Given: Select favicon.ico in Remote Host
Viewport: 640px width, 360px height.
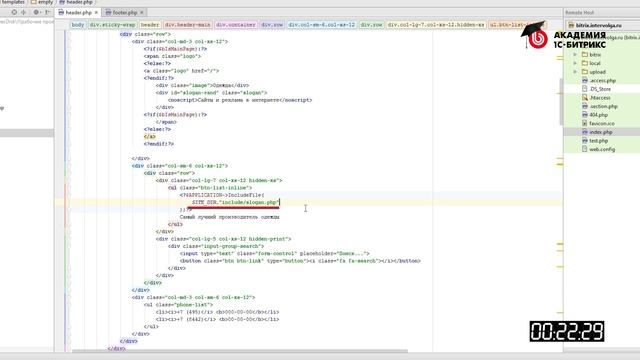Looking at the screenshot, I should point(602,123).
